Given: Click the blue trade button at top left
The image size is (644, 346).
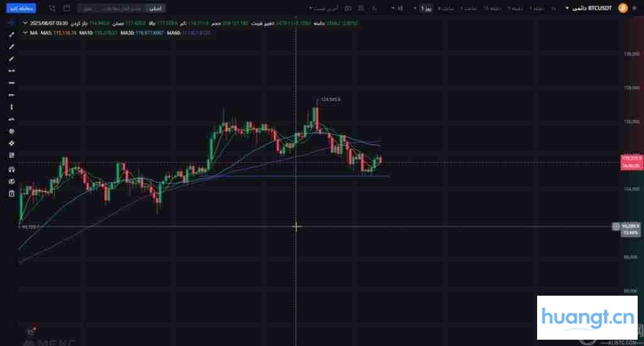Looking at the screenshot, I should point(21,8).
